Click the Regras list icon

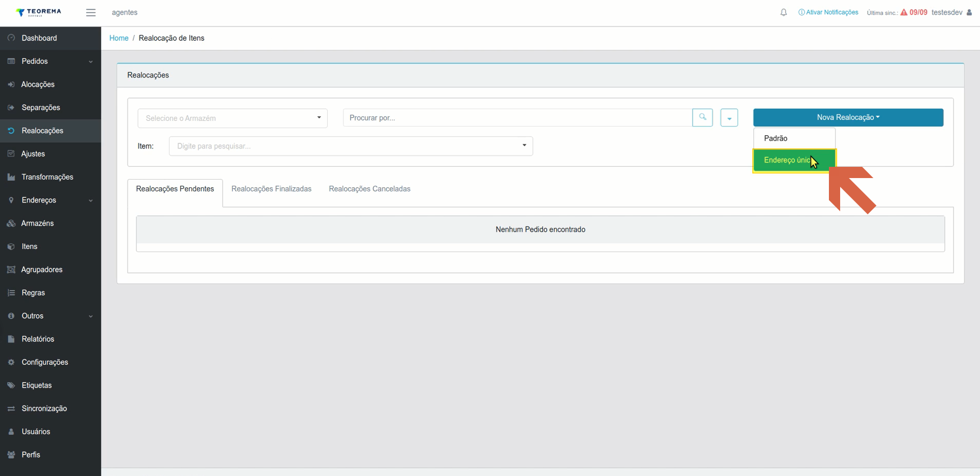[x=11, y=293]
